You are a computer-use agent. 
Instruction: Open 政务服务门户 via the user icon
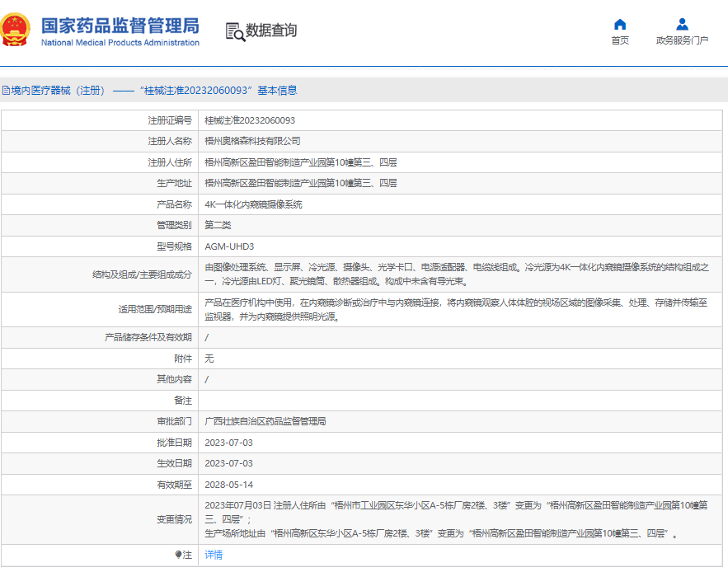pos(682,24)
